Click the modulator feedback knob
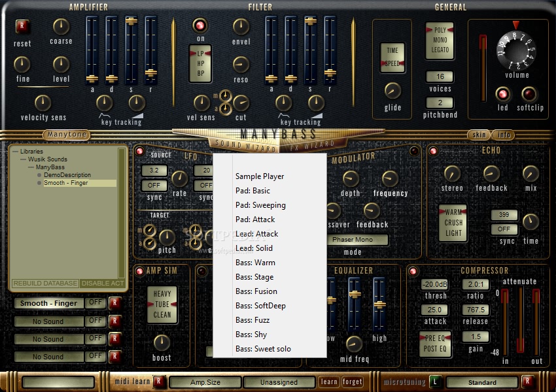Image resolution: width=556 pixels, height=392 pixels. point(372,210)
